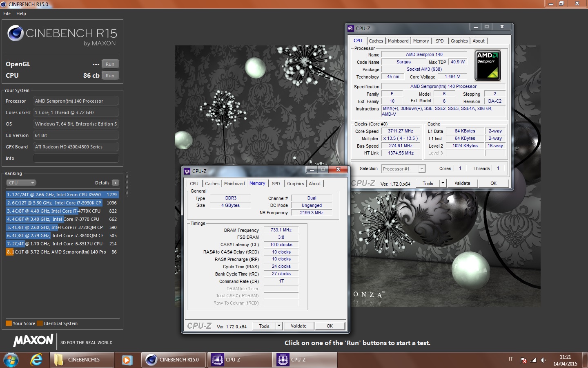Select Graphics tab in Memory window

[x=296, y=184]
